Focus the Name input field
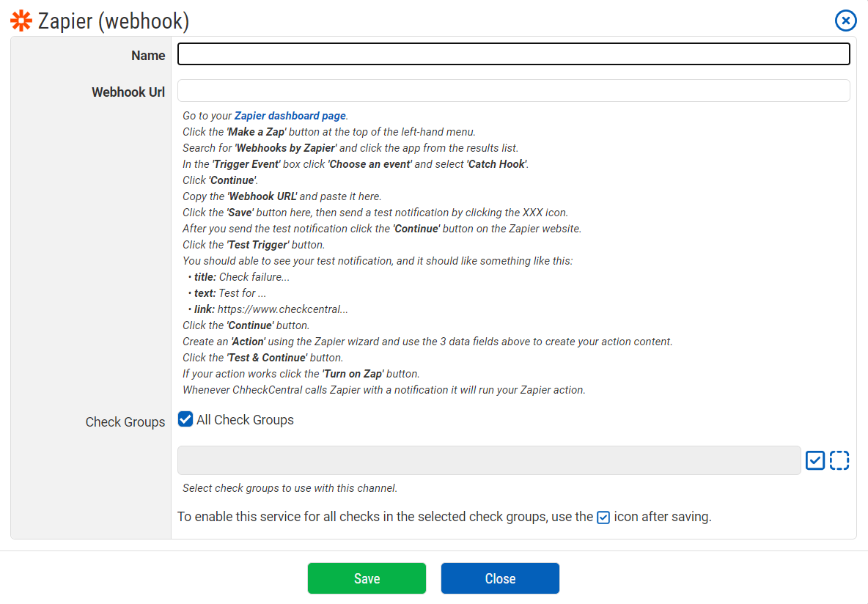Screen dimensions: 868x604 click(x=513, y=54)
